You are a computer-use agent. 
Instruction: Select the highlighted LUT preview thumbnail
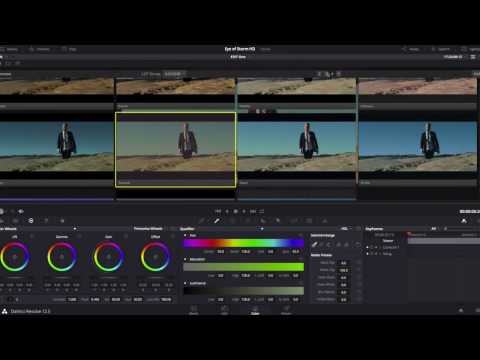pos(176,150)
